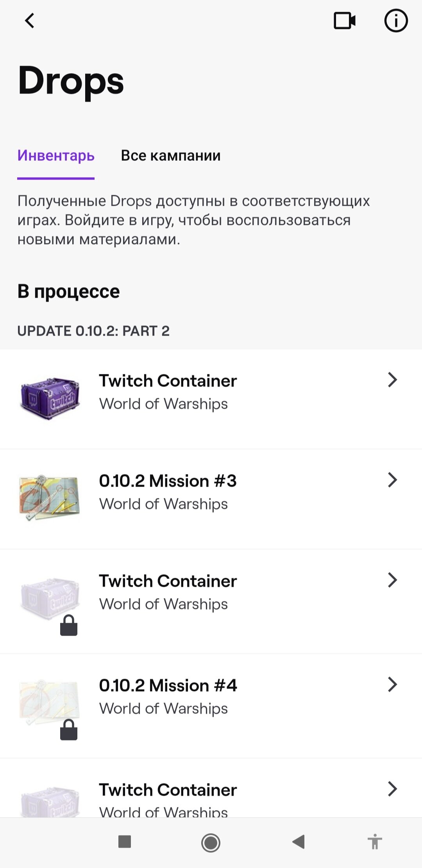Viewport: 422px width, 868px height.
Task: Tap the back arrow icon
Action: pyautogui.click(x=30, y=21)
